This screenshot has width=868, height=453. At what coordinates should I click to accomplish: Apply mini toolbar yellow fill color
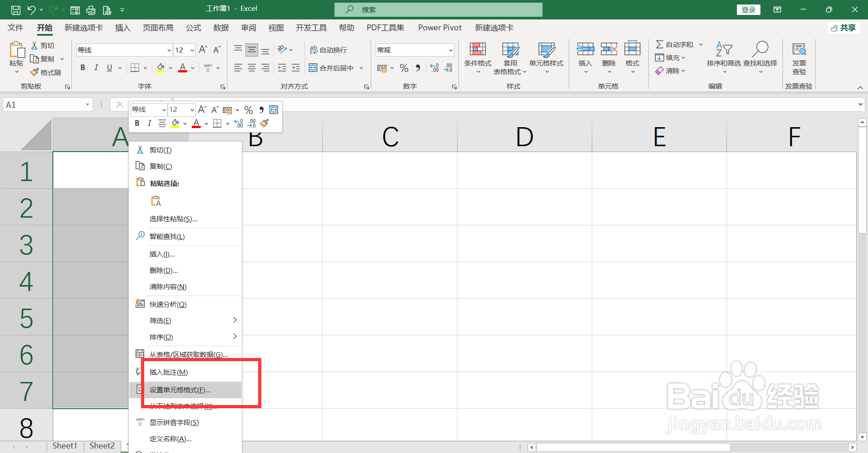175,124
